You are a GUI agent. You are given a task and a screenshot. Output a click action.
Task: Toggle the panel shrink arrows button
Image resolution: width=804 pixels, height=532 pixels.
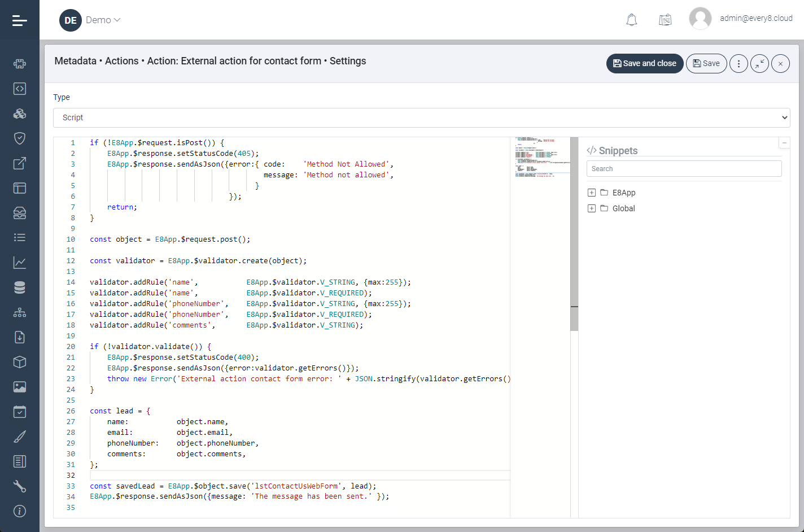[x=759, y=64]
